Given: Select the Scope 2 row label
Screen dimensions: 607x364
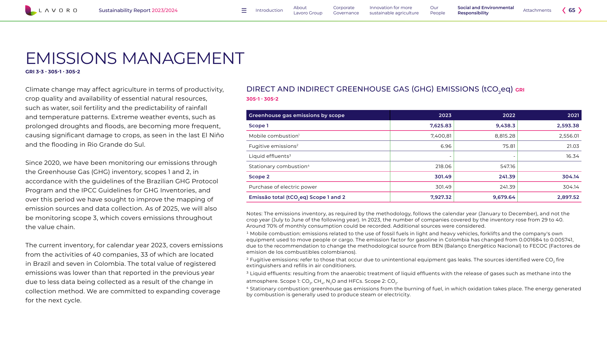Looking at the screenshot, I should [259, 177].
